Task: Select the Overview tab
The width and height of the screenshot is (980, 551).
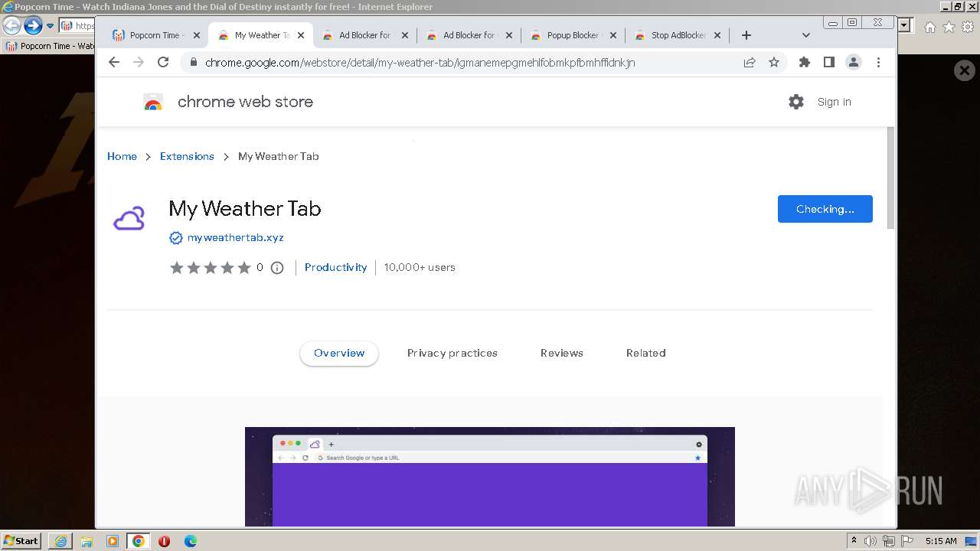Action: pos(339,353)
